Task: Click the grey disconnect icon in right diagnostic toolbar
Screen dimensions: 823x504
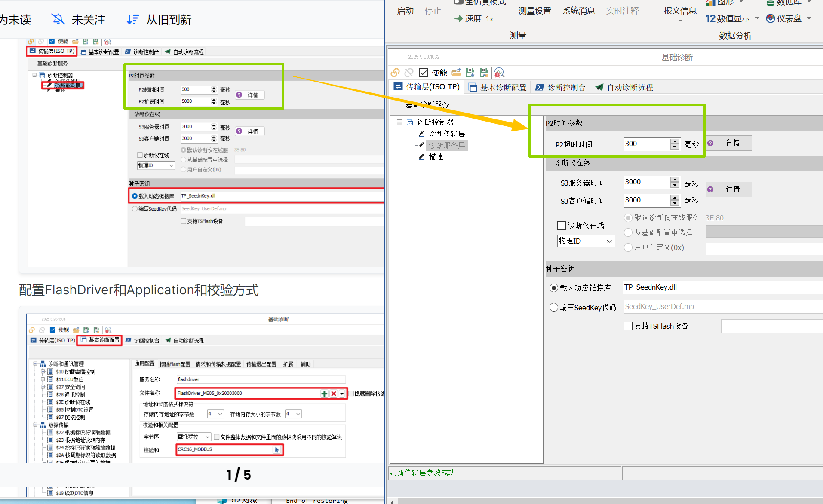Action: tap(409, 73)
